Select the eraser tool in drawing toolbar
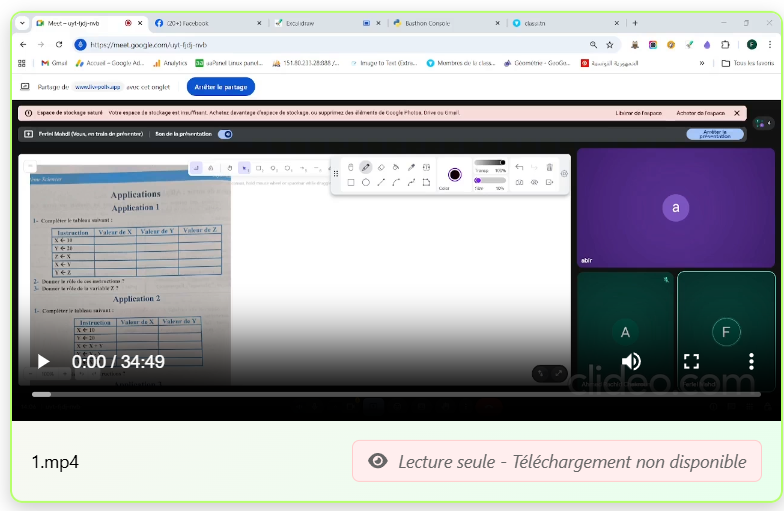The height and width of the screenshot is (511, 784). point(381,167)
